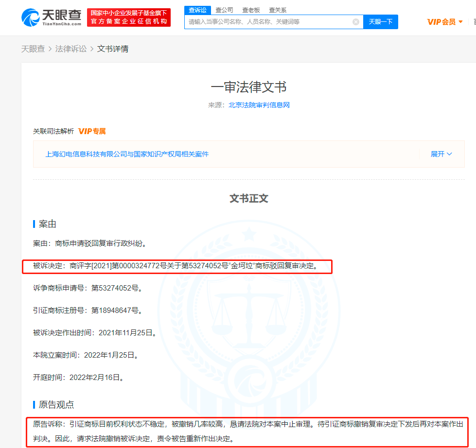Click the TianYanCha logo

[x=52, y=17]
